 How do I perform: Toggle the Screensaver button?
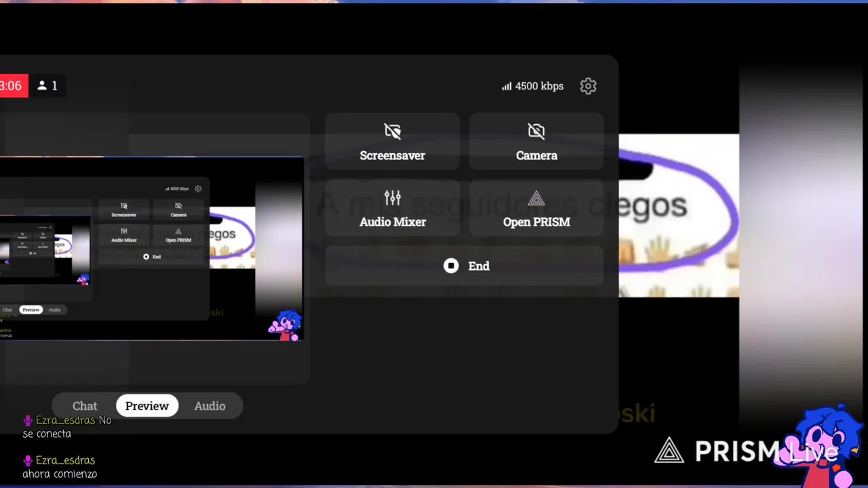tap(392, 142)
